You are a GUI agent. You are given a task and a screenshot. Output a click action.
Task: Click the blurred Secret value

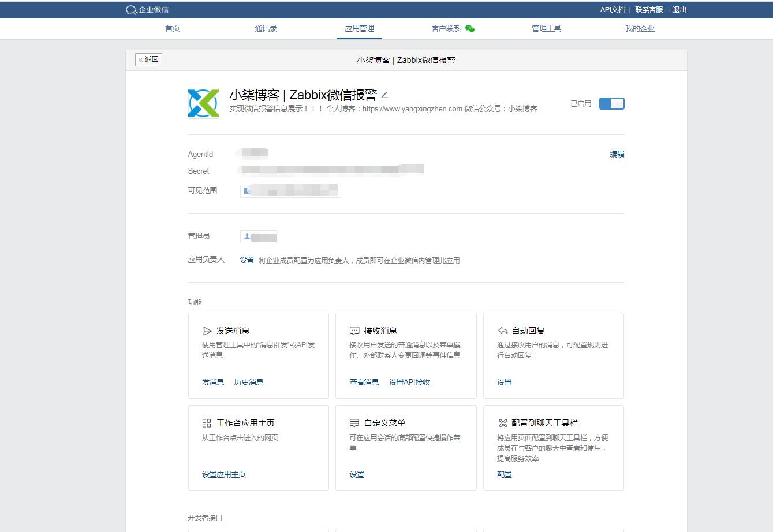click(x=330, y=170)
